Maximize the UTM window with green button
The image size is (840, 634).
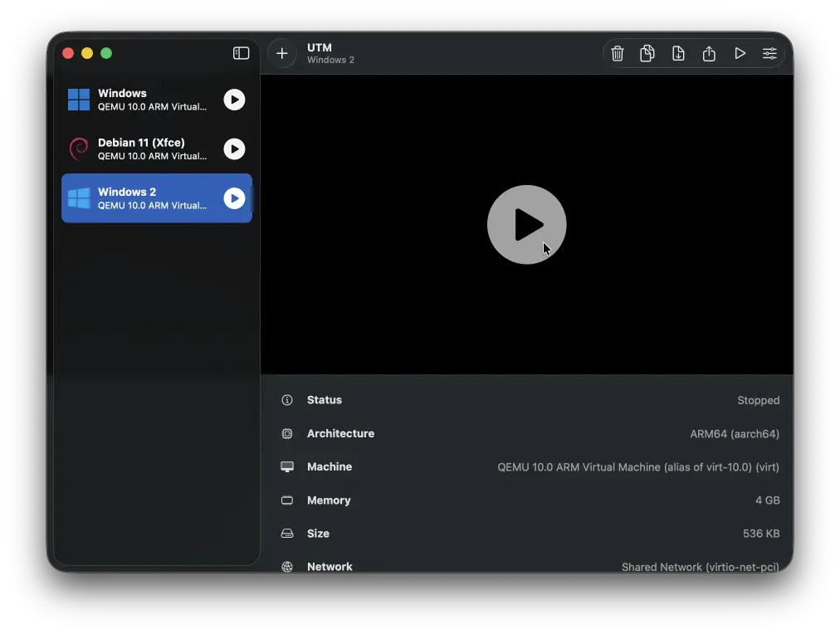pos(106,53)
